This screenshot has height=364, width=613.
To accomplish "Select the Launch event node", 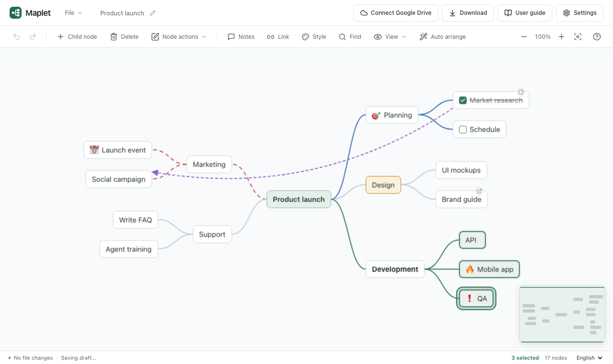I will [118, 150].
